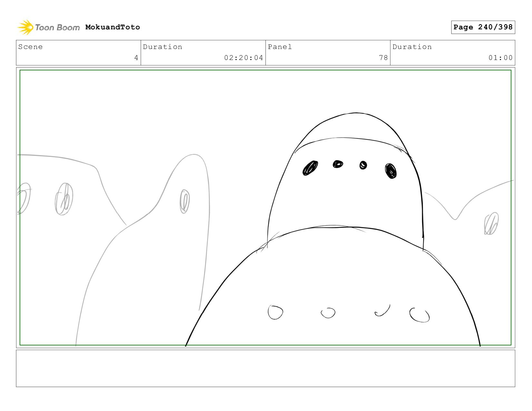Click the Toon Boom logo
532x411 pixels.
pos(48,27)
